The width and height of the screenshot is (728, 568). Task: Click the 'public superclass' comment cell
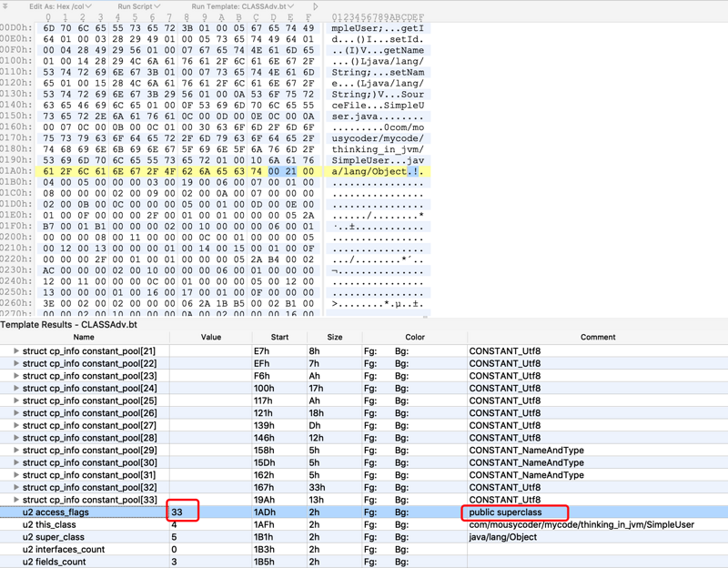tap(505, 512)
